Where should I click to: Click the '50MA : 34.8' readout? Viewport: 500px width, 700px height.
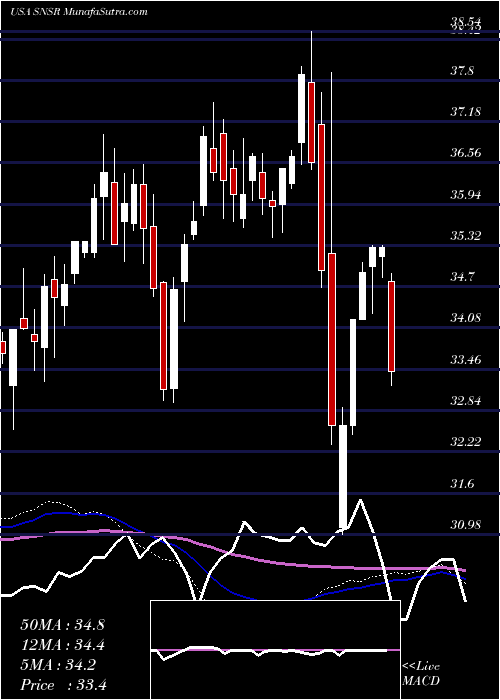tap(62, 625)
